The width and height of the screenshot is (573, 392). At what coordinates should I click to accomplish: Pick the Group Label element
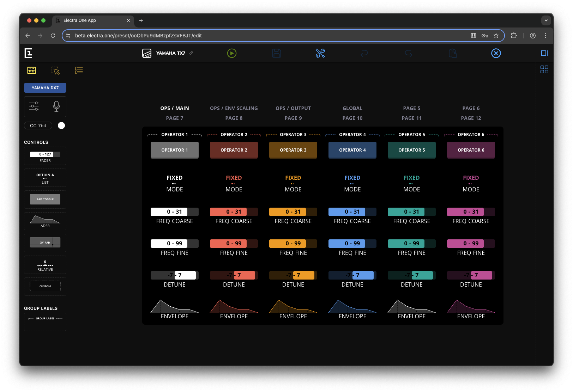pos(45,321)
